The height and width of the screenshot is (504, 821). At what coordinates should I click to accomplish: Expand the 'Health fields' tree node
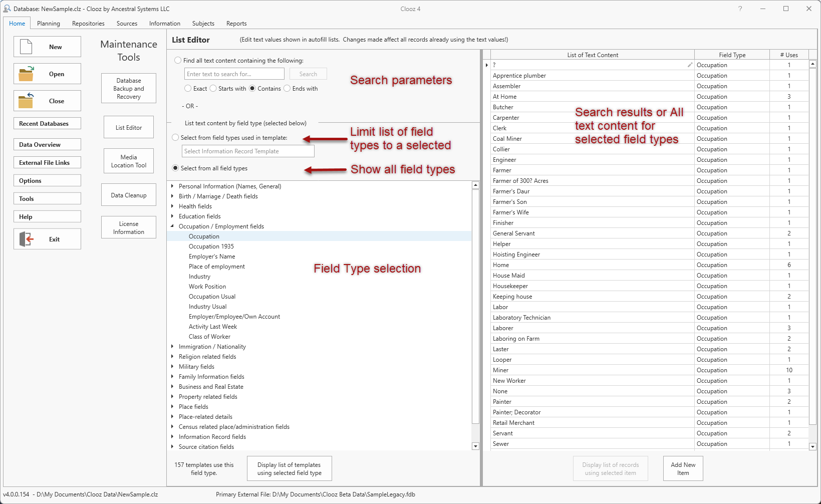click(x=172, y=206)
